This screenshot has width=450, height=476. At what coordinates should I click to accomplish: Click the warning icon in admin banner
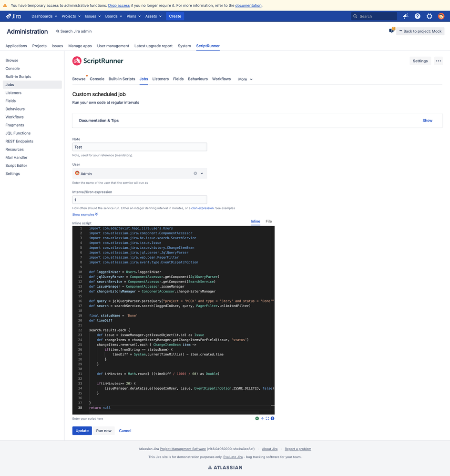(5, 5)
